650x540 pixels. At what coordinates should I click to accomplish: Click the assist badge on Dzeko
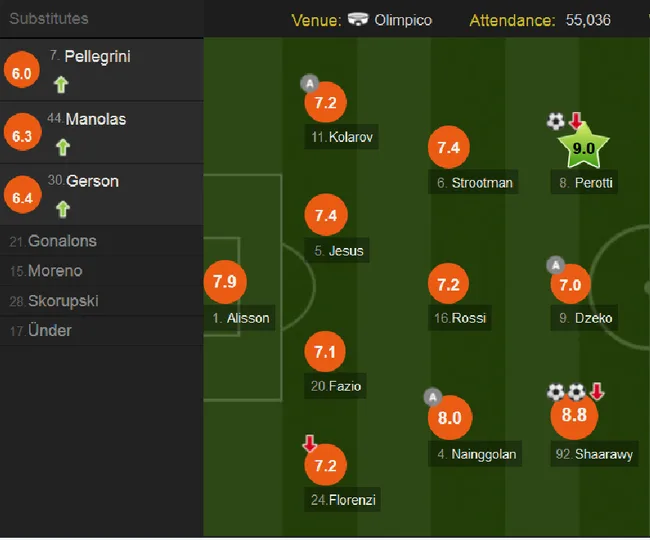click(555, 265)
